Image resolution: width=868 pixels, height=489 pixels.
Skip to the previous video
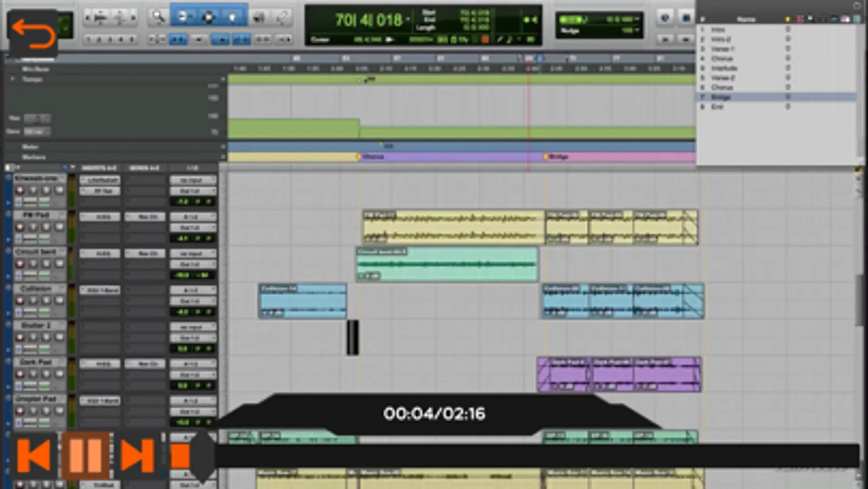point(34,455)
